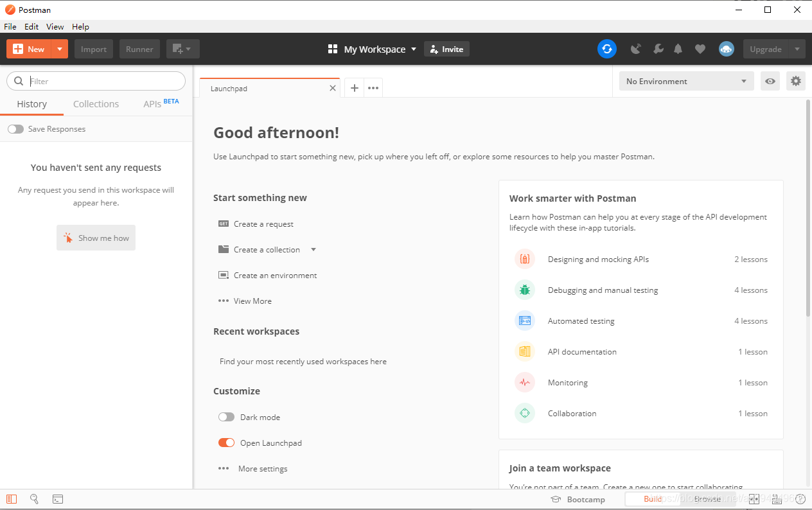Click the Import button
812x510 pixels.
[94, 49]
